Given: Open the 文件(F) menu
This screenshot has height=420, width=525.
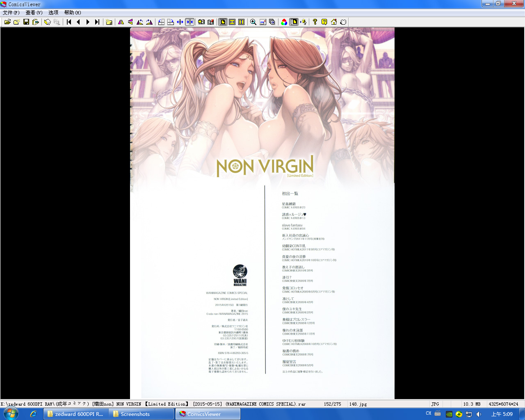Looking at the screenshot, I should tap(9, 12).
